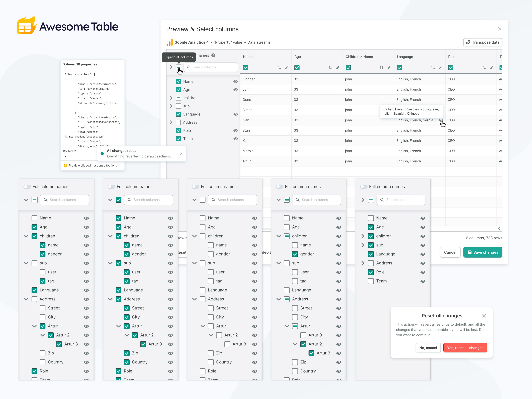
Task: Click select-all checkbox in third bottom panel
Action: click(203, 200)
